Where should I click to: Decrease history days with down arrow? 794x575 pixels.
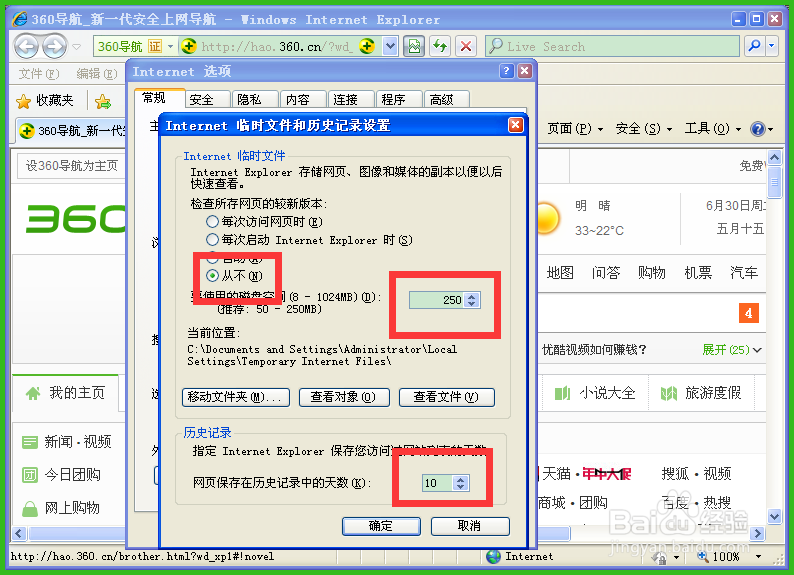[x=460, y=486]
